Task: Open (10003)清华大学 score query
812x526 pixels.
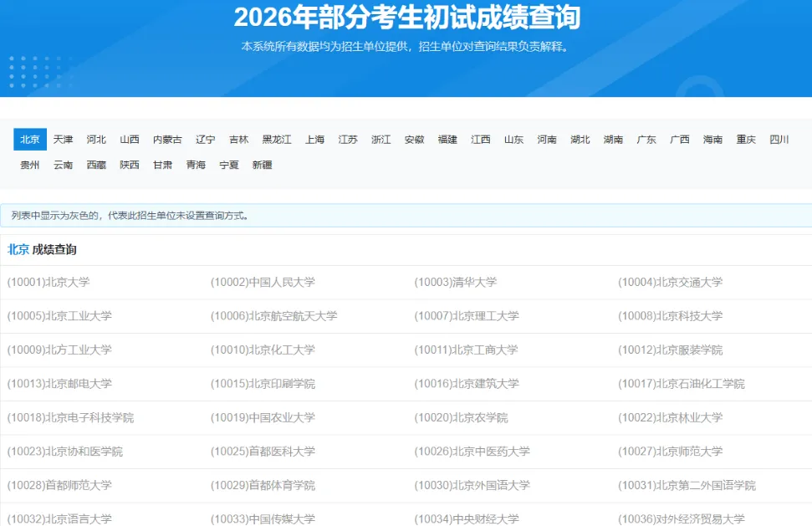Action: pyautogui.click(x=455, y=282)
